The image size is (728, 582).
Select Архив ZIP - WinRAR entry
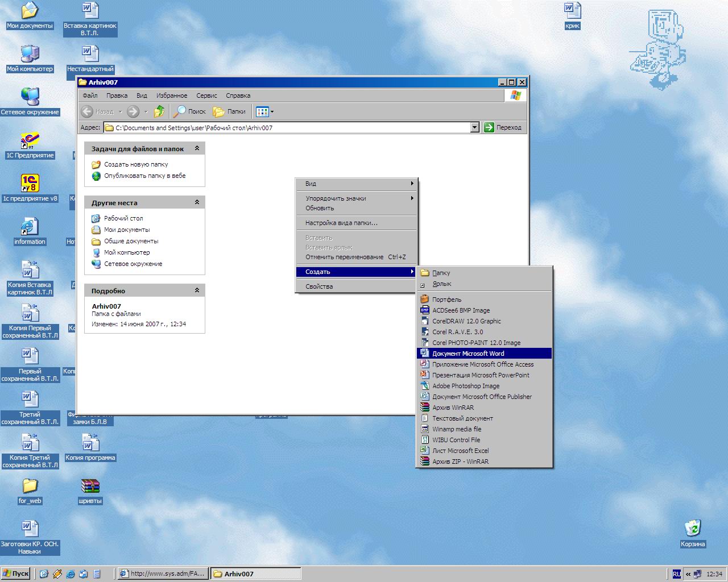click(x=485, y=462)
